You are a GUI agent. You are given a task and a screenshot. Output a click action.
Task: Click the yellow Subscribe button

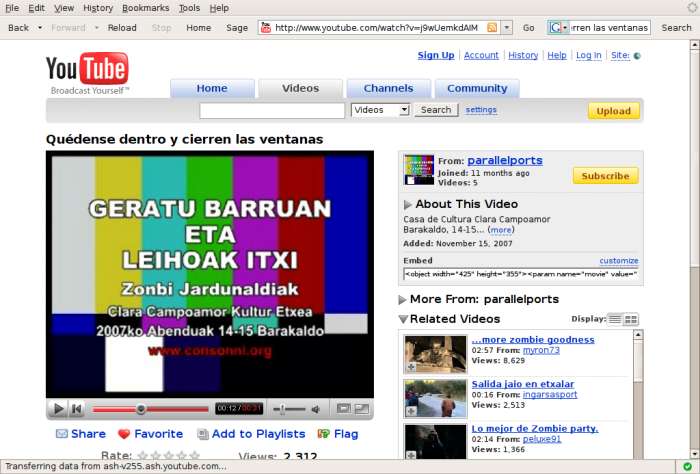tap(605, 176)
